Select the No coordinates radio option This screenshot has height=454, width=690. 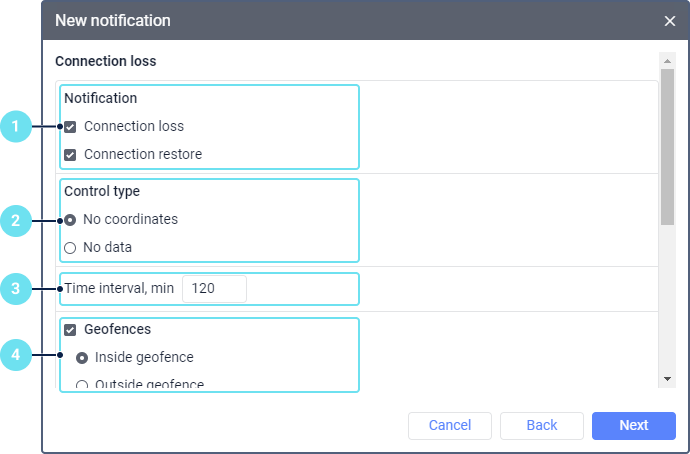tap(70, 219)
